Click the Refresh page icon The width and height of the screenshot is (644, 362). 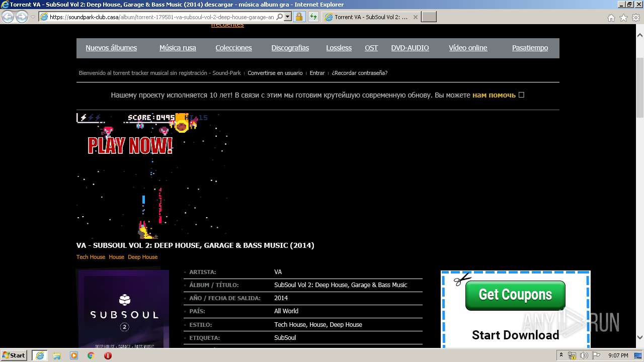(x=313, y=17)
